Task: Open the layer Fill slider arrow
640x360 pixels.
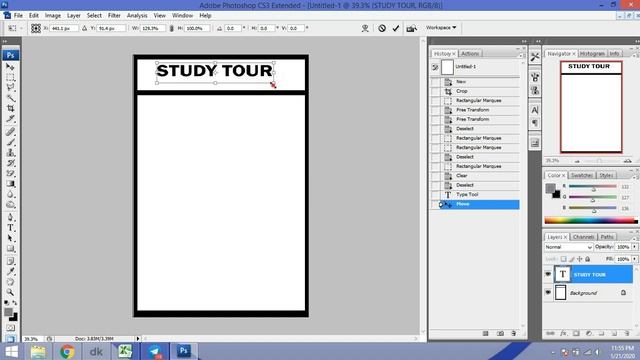Action: click(x=634, y=259)
